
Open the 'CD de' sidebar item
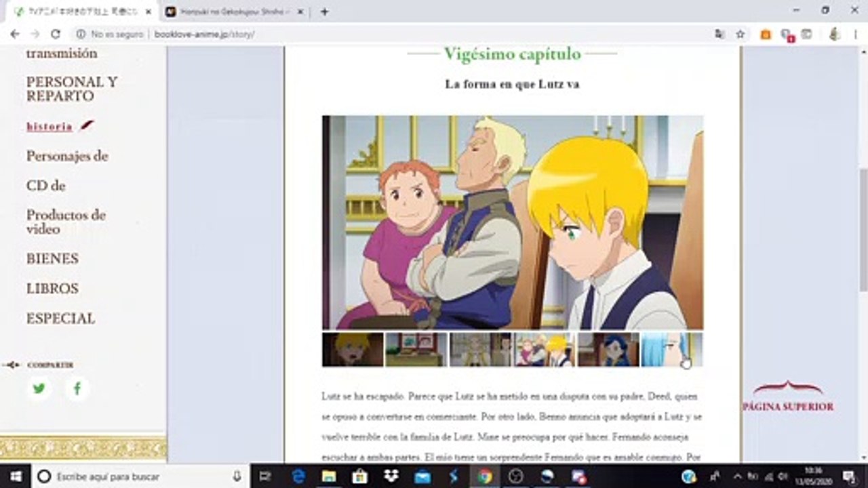[45, 186]
